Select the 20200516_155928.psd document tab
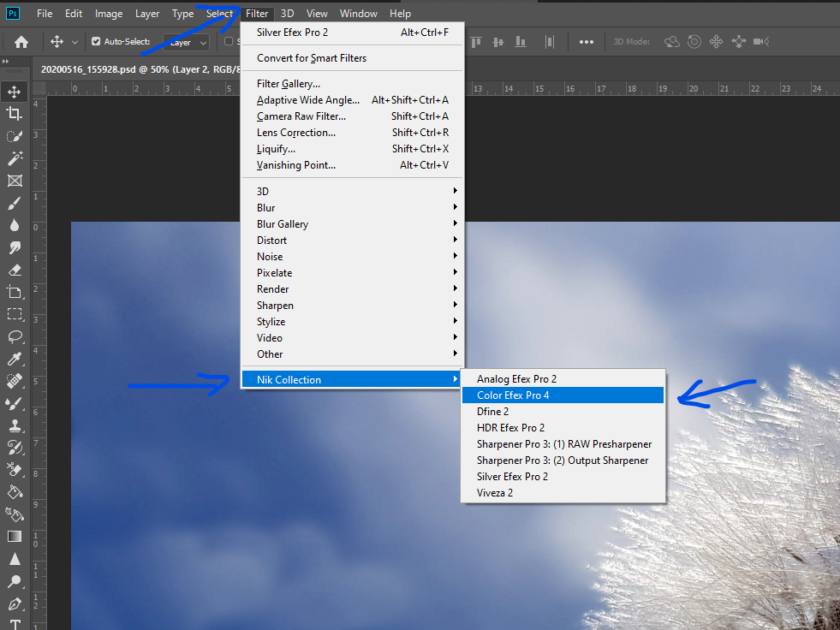The width and height of the screenshot is (840, 630). (140, 69)
